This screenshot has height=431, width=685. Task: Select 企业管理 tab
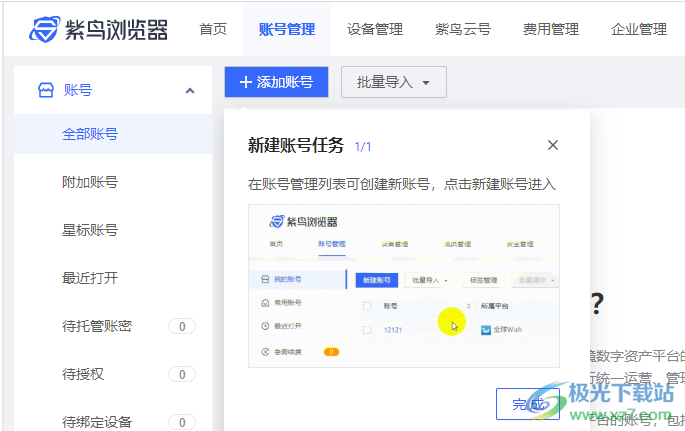(639, 29)
